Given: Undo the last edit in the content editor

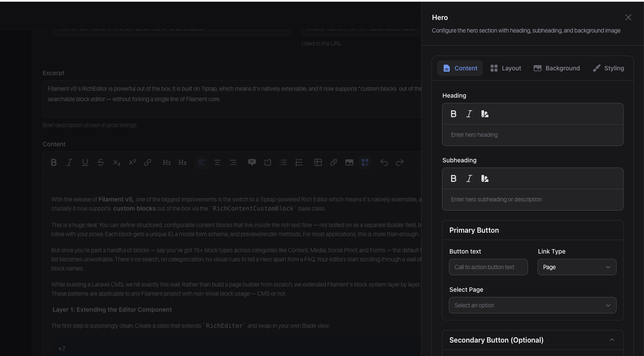Looking at the screenshot, I should 384,162.
